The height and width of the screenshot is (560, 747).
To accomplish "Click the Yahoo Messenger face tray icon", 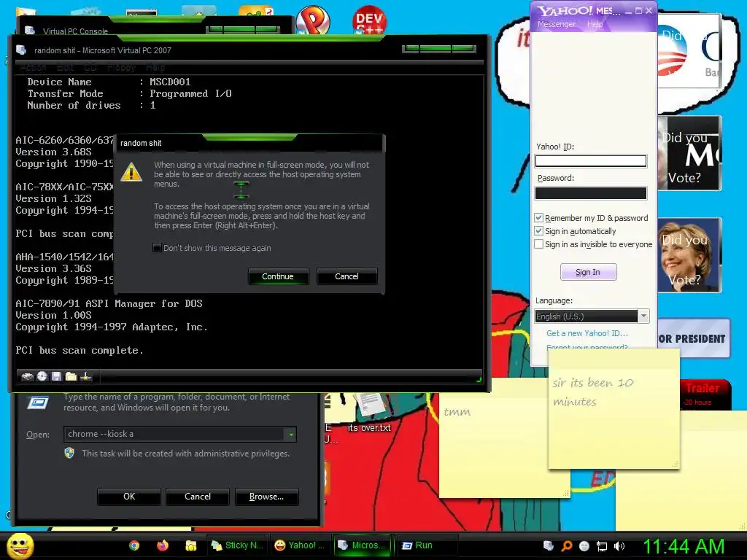I will click(x=584, y=546).
